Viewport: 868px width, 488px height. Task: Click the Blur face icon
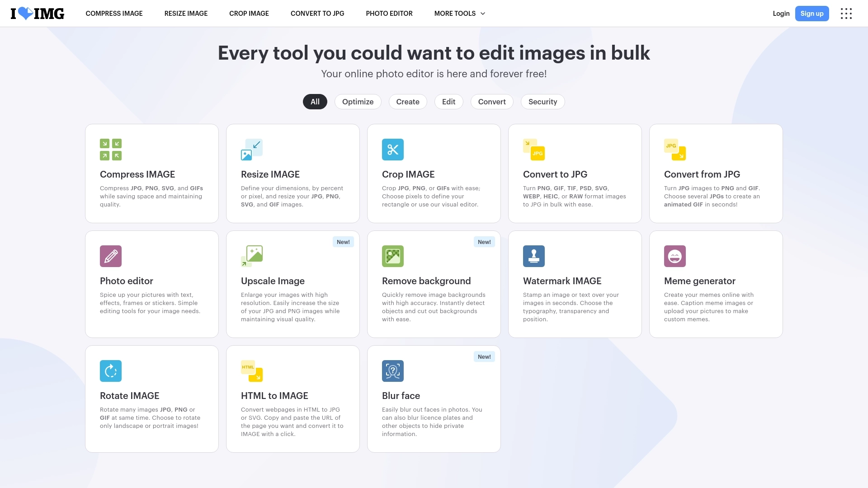coord(393,371)
